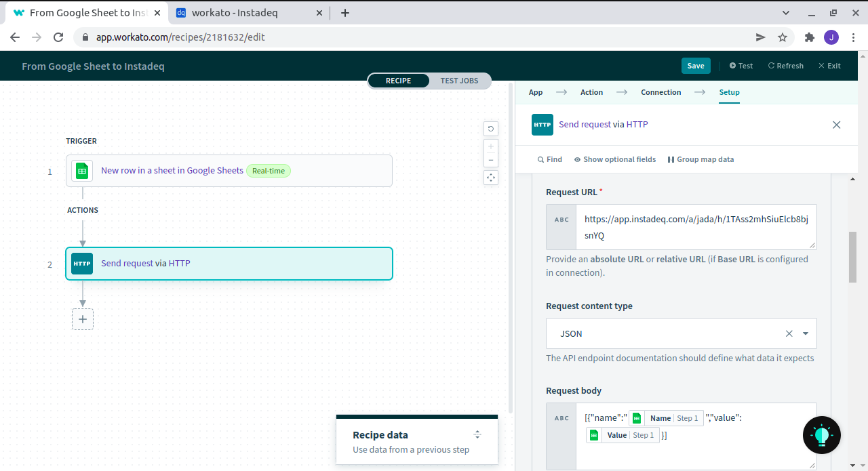Select the Setup tab
Screen dimensions: 868x471
729,92
